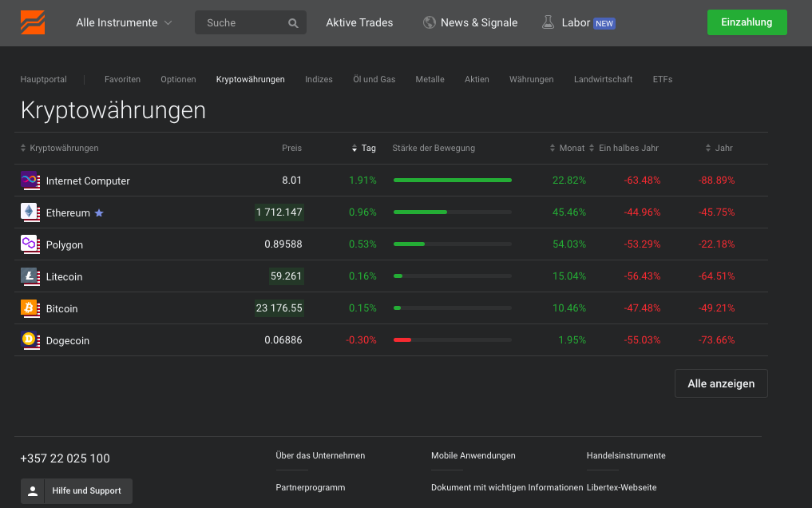
Task: Click the Dogecoin coin icon
Action: tap(30, 340)
